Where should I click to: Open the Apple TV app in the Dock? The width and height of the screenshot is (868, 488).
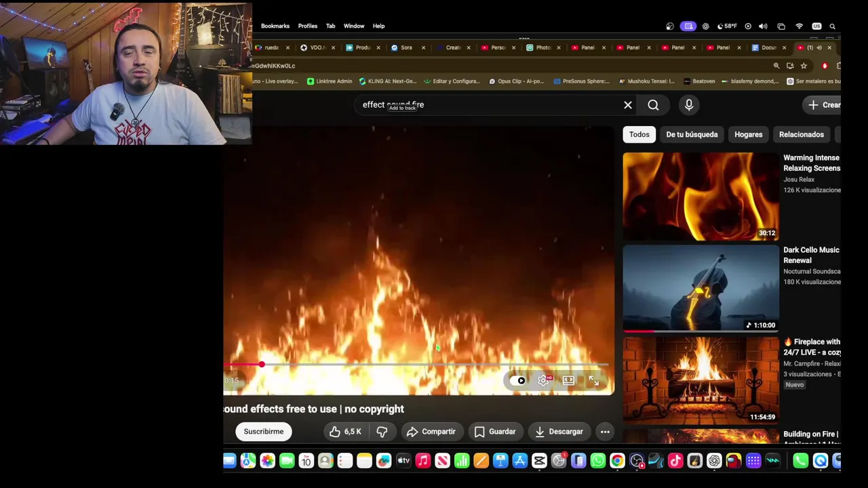click(x=403, y=462)
